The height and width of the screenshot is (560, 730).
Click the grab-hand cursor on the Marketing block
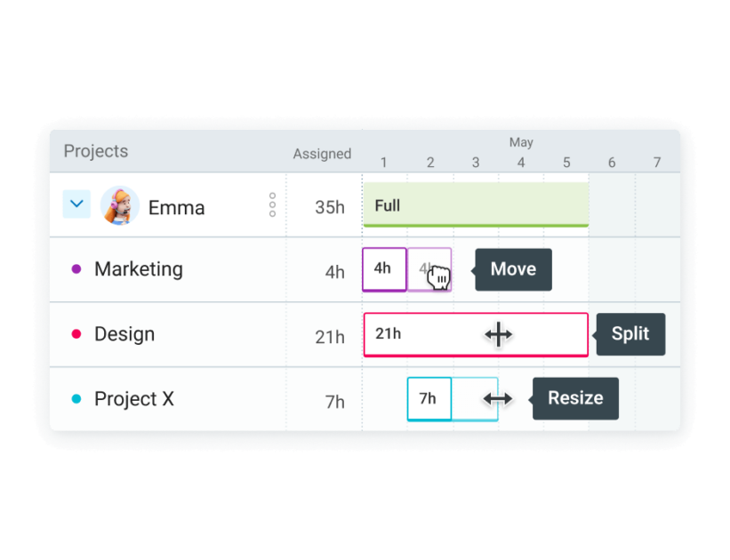click(439, 278)
